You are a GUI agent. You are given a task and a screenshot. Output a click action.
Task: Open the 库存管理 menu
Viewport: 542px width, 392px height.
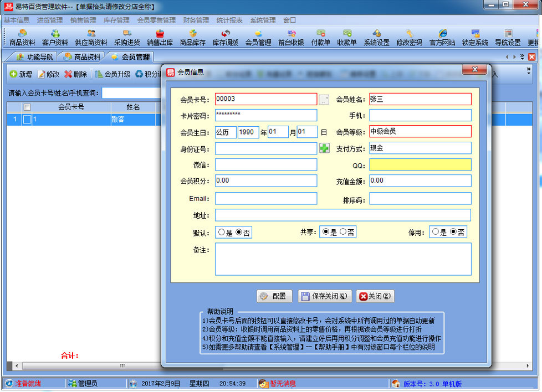click(116, 20)
